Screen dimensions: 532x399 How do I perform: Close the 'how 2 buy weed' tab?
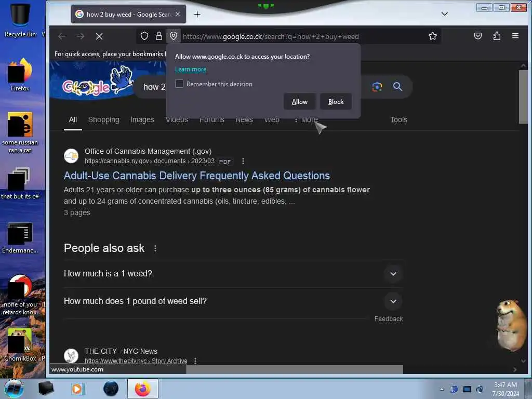pyautogui.click(x=178, y=14)
